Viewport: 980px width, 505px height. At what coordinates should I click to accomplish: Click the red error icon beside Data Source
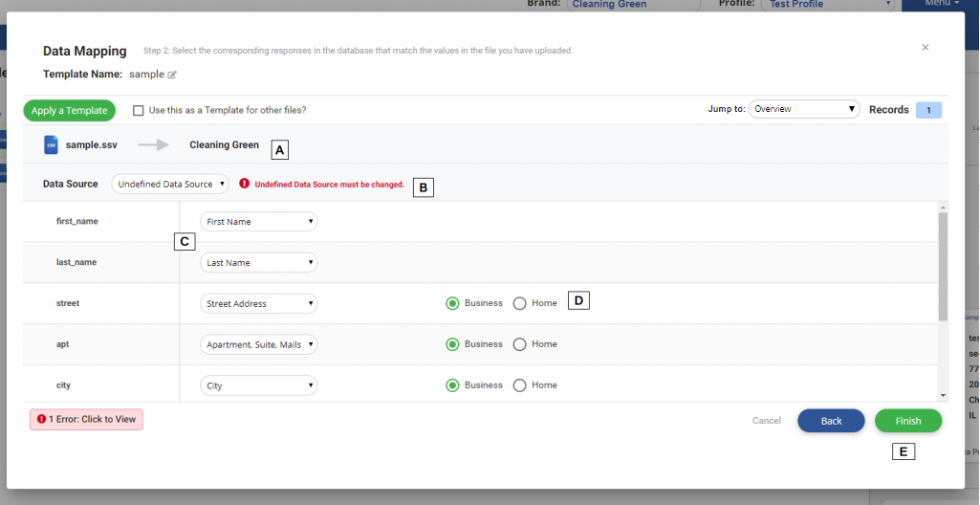click(245, 184)
